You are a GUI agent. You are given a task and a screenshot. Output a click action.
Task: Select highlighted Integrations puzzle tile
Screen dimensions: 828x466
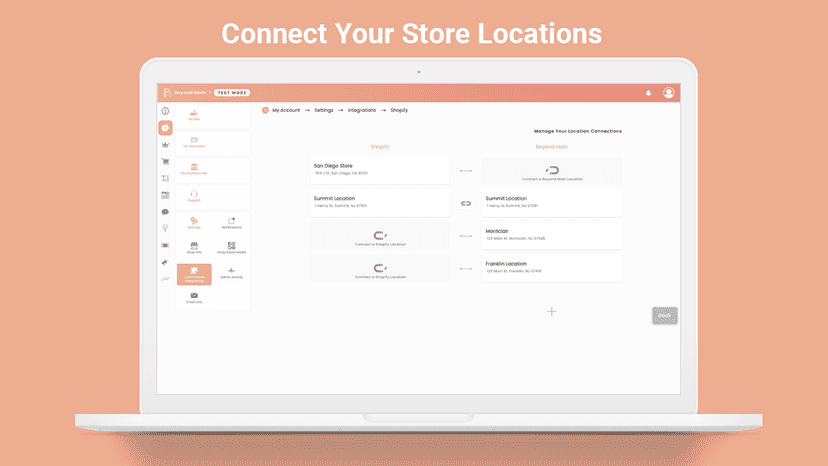point(194,274)
